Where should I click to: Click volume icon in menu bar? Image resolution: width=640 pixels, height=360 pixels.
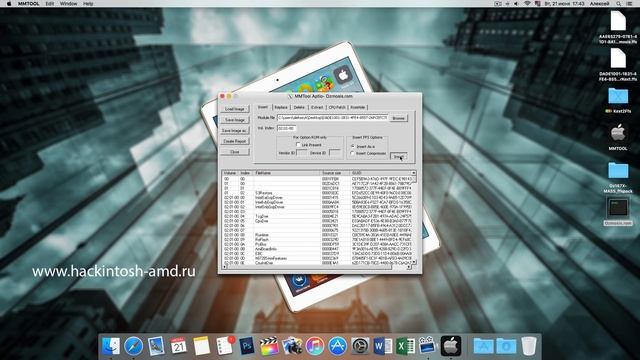(516, 4)
